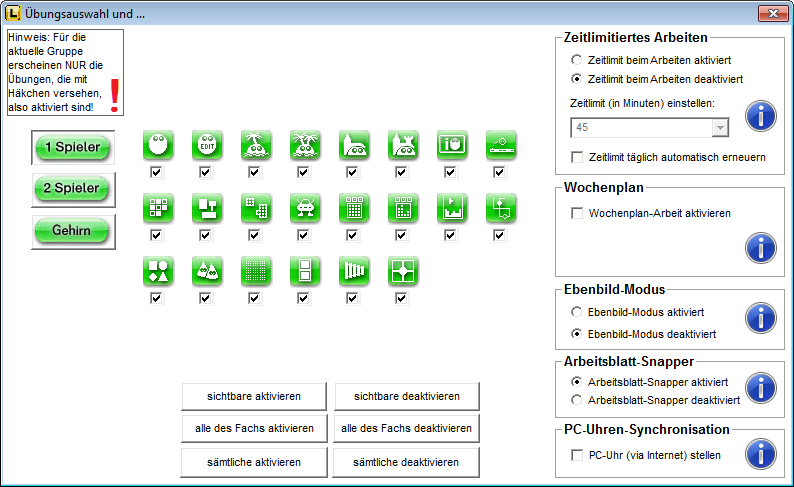
Task: Select 'Arbeitsblatt-Snapper deaktiviert' radio button
Action: pyautogui.click(x=577, y=400)
